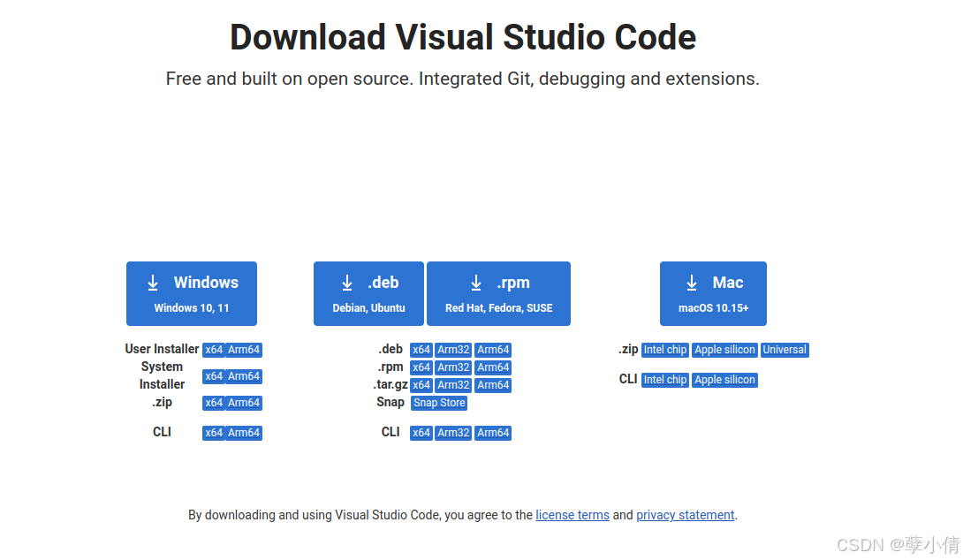Download Linux CLI Arm64

pos(493,433)
